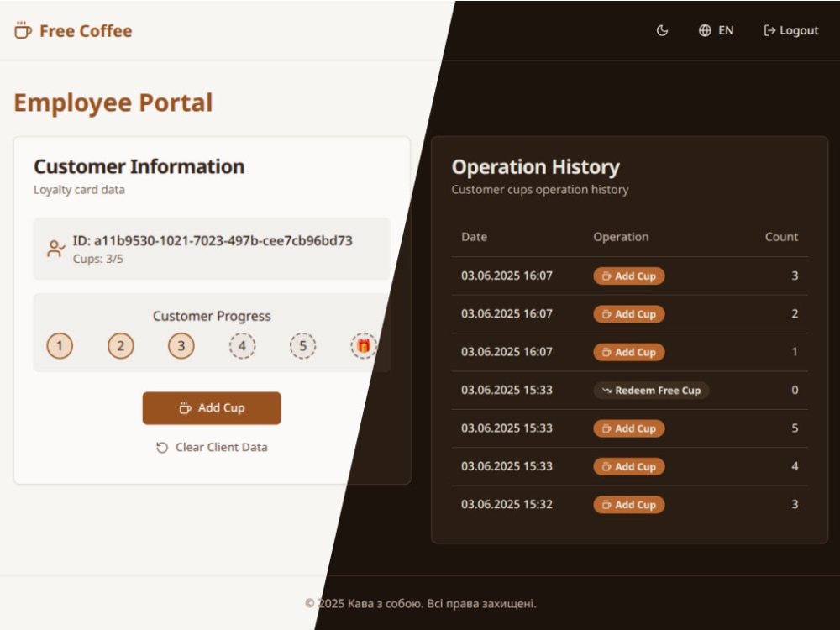This screenshot has height=630, width=840.
Task: Click the Customer Information heading
Action: [139, 166]
